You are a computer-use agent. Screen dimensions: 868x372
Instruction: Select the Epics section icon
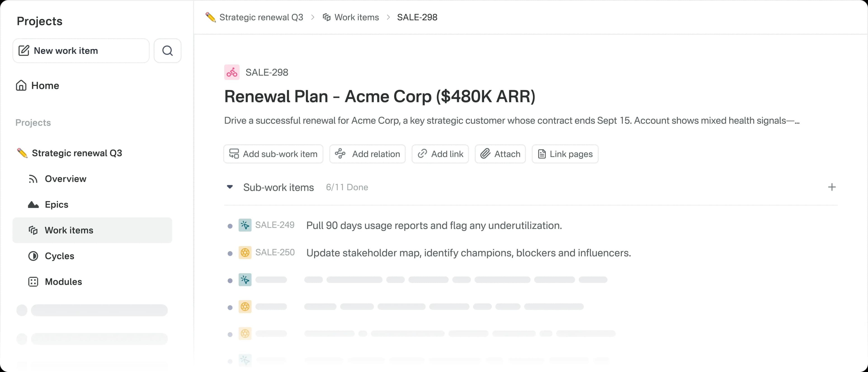tap(33, 204)
